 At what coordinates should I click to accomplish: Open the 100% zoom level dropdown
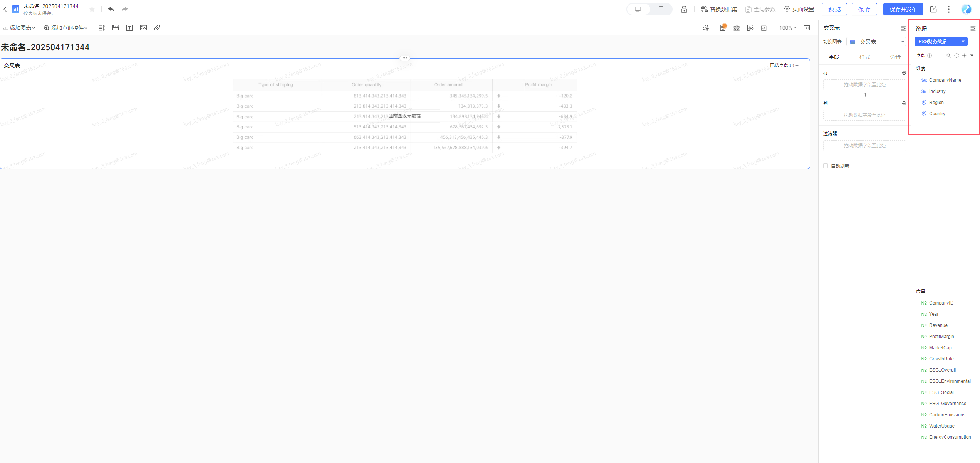(788, 28)
